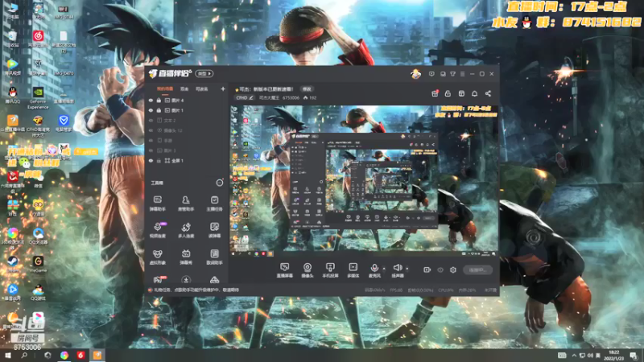Toggle lock on 图片 1 layer
This screenshot has height=362, width=644.
(159, 110)
